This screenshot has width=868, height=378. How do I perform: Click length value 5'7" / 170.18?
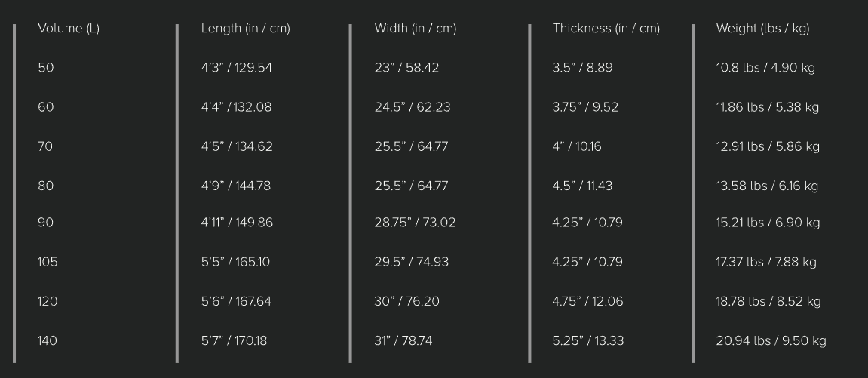point(234,341)
